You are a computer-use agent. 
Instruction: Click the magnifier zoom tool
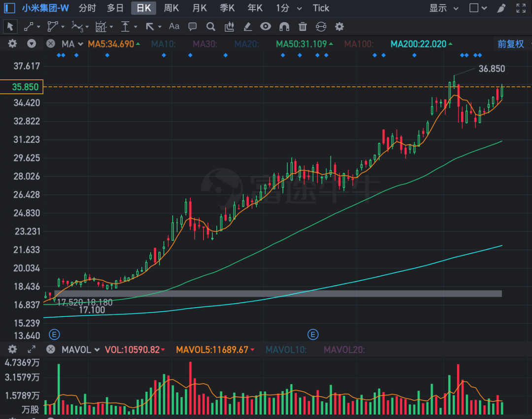[211, 27]
